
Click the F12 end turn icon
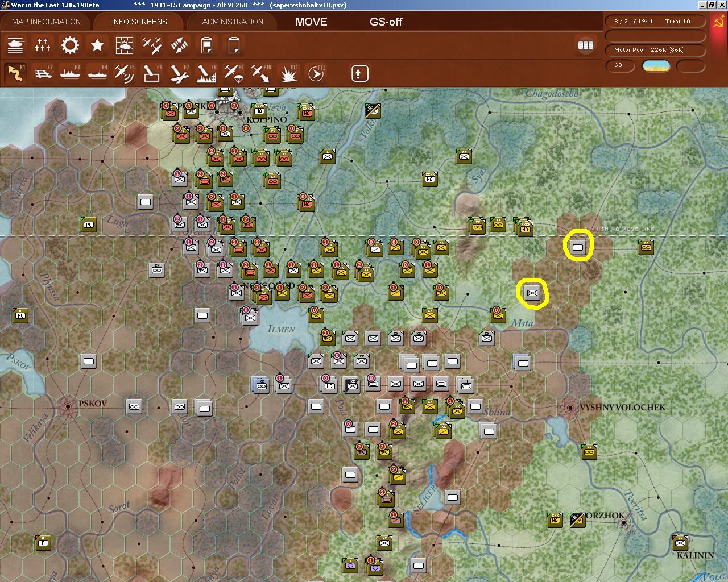pos(316,73)
